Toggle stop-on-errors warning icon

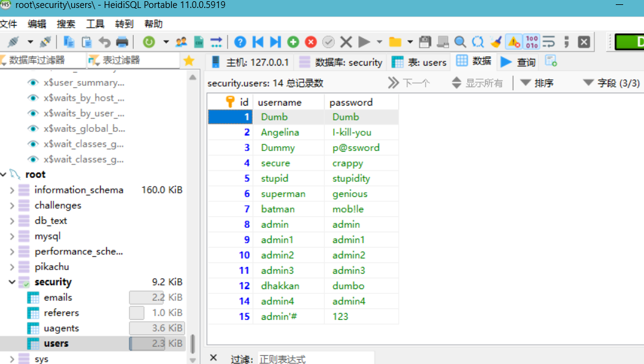point(514,42)
